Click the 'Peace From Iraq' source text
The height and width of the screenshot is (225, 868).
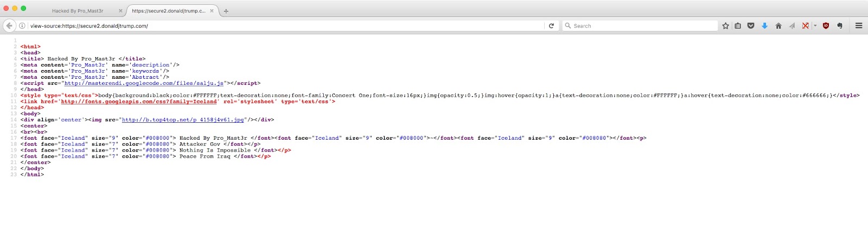pyautogui.click(x=205, y=157)
